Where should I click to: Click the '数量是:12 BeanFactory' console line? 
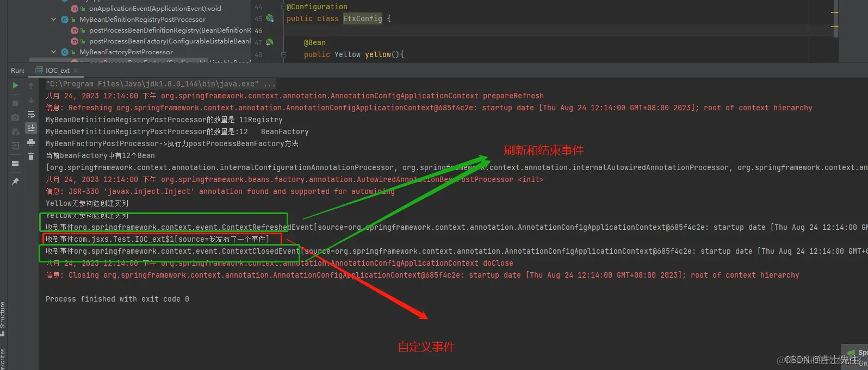coord(177,131)
